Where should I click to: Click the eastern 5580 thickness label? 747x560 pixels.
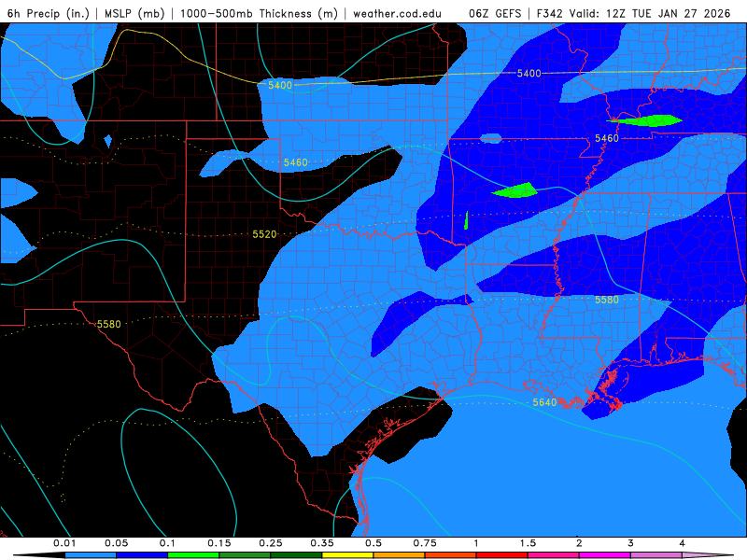(606, 300)
